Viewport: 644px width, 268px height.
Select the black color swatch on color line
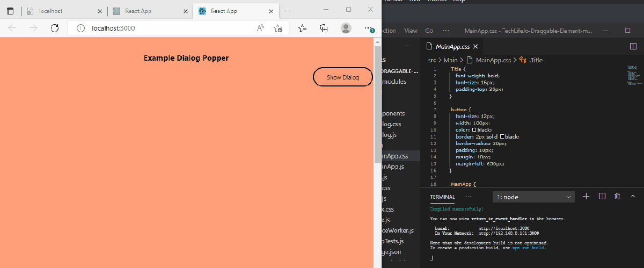point(474,130)
